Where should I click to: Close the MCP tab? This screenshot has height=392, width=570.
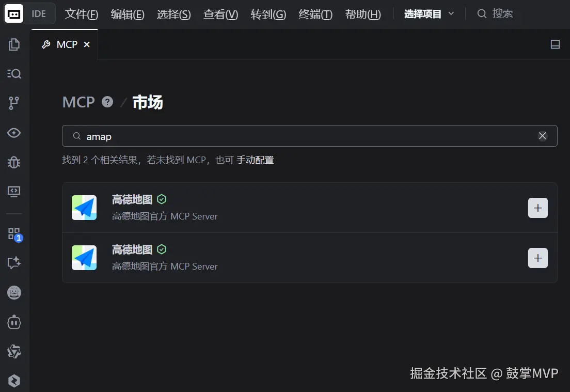[x=87, y=44]
